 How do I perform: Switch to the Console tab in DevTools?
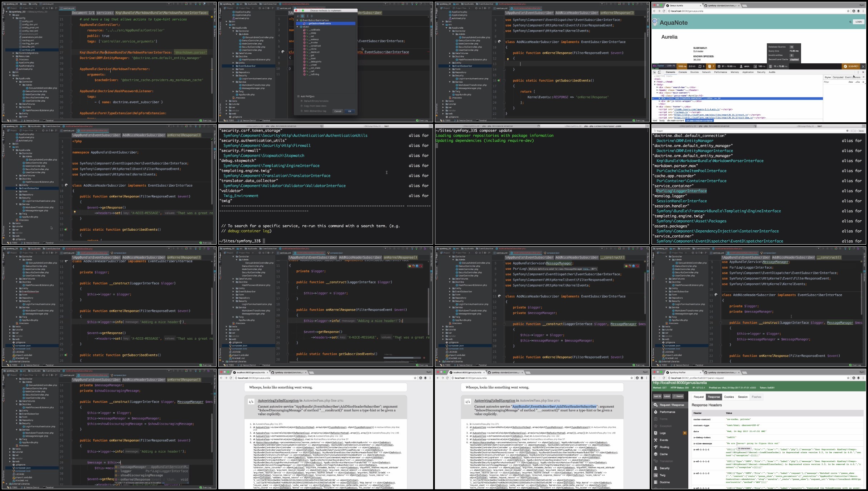(x=683, y=72)
